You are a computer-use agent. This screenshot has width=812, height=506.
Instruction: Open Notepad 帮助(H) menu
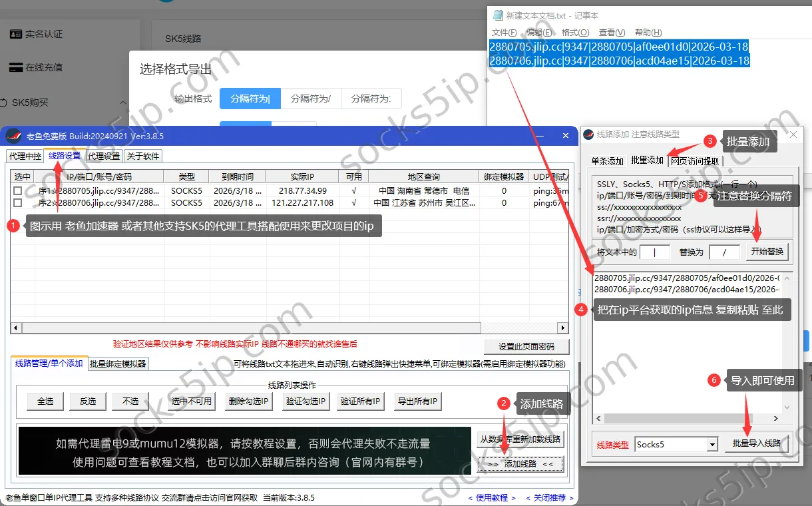click(x=648, y=32)
